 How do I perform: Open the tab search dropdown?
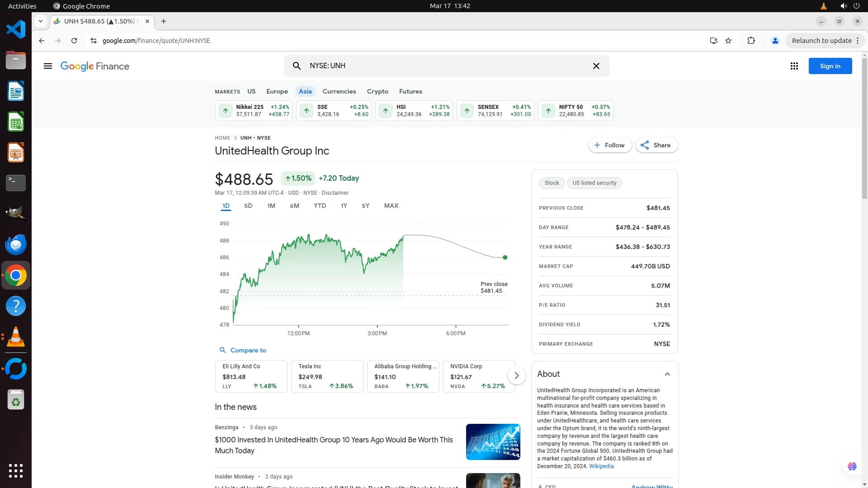click(x=41, y=21)
